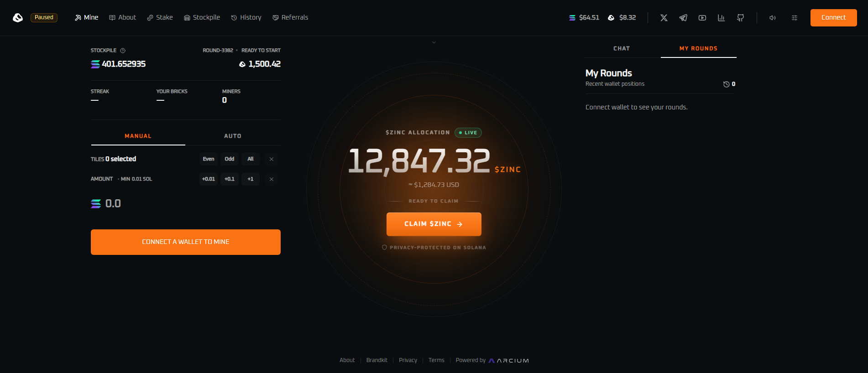
Task: Click the Claim $ZINC button
Action: [434, 224]
